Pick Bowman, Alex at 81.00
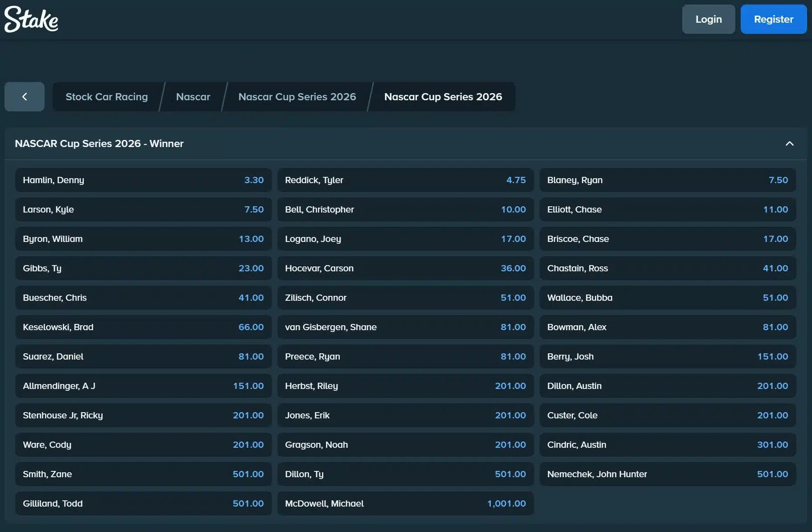This screenshot has width=812, height=532. coord(668,327)
